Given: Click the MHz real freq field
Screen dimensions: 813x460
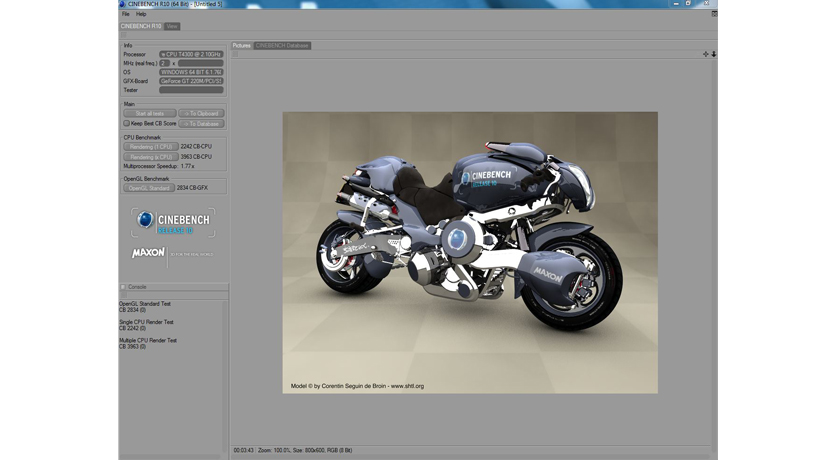Looking at the screenshot, I should pyautogui.click(x=200, y=63).
